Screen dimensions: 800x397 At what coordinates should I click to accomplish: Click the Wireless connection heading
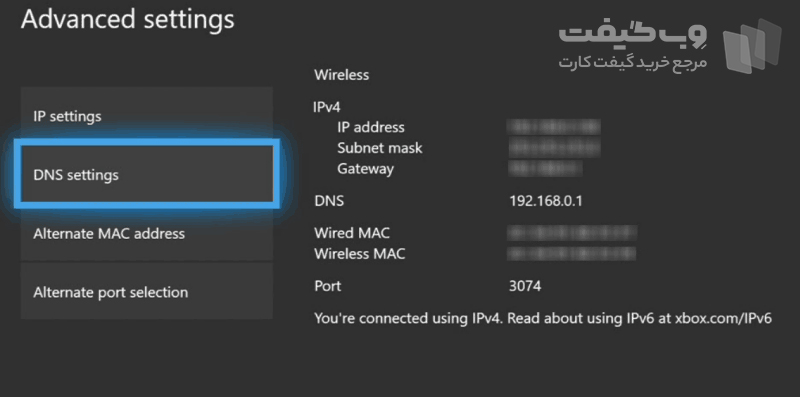341,75
